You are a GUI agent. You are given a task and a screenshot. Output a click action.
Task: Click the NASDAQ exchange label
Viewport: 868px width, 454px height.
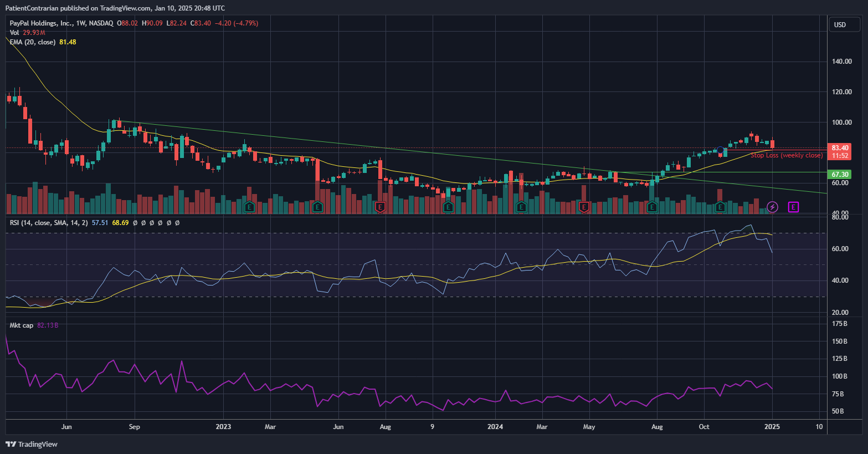coord(101,23)
